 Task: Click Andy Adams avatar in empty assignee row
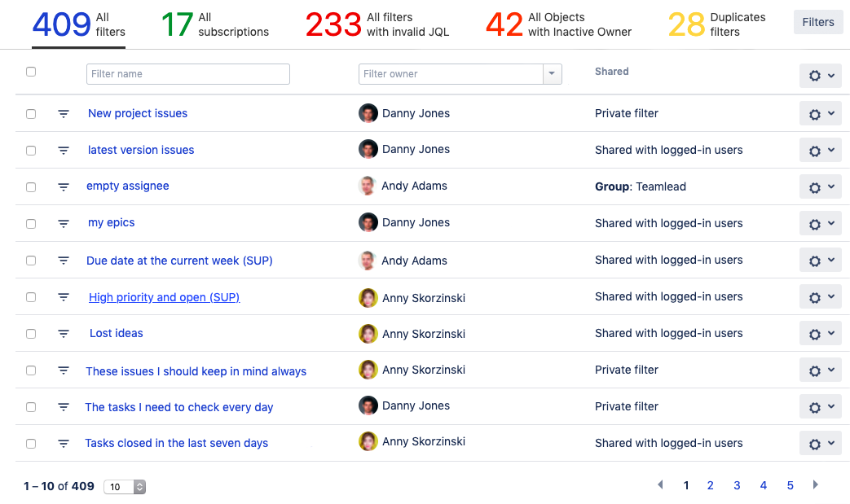pyautogui.click(x=368, y=186)
